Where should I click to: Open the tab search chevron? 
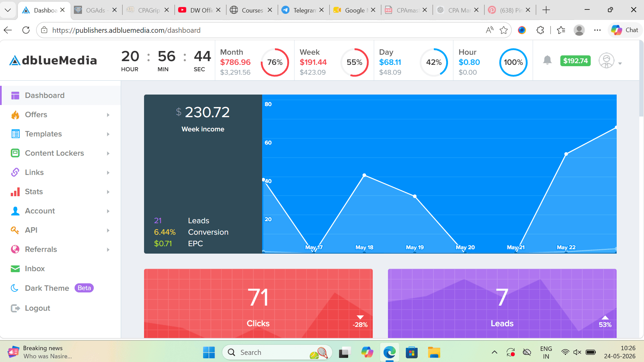pyautogui.click(x=8, y=10)
